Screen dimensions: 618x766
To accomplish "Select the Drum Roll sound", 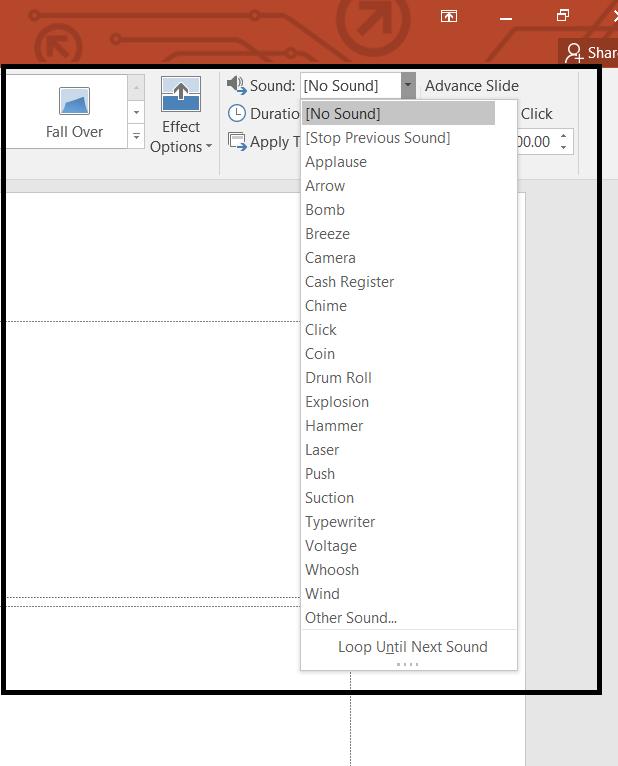I will pyautogui.click(x=408, y=378).
